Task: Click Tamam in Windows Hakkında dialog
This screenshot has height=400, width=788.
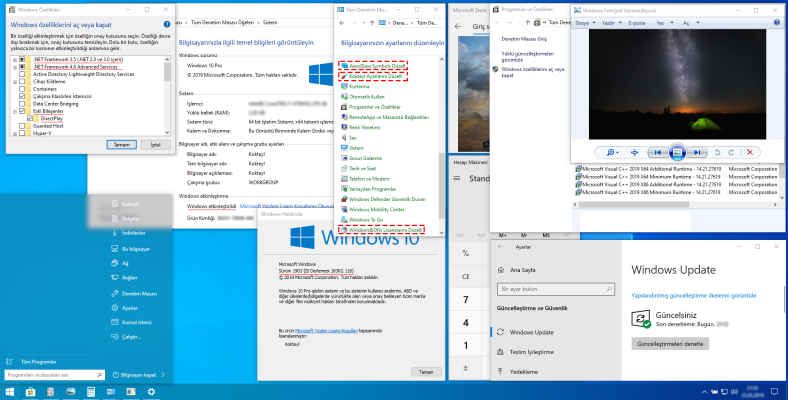Action: (426, 372)
